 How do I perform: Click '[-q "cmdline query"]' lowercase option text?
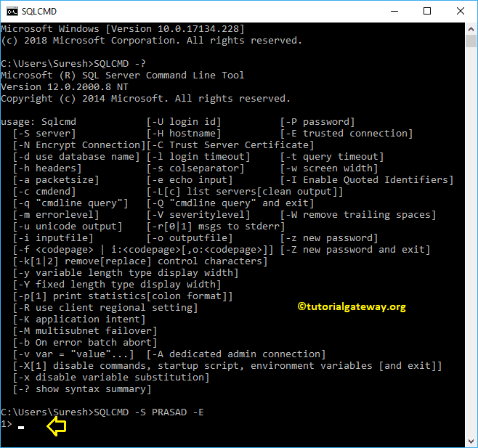coord(70,203)
